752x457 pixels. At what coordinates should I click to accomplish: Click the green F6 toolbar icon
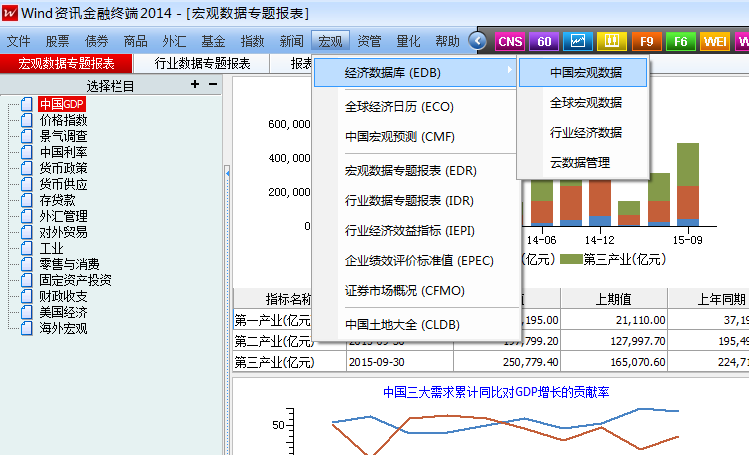point(681,41)
